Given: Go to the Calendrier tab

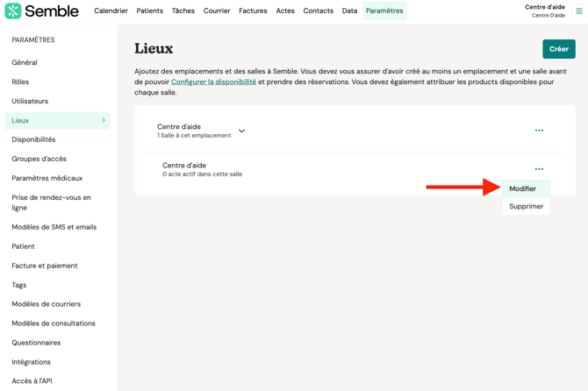Looking at the screenshot, I should (111, 11).
